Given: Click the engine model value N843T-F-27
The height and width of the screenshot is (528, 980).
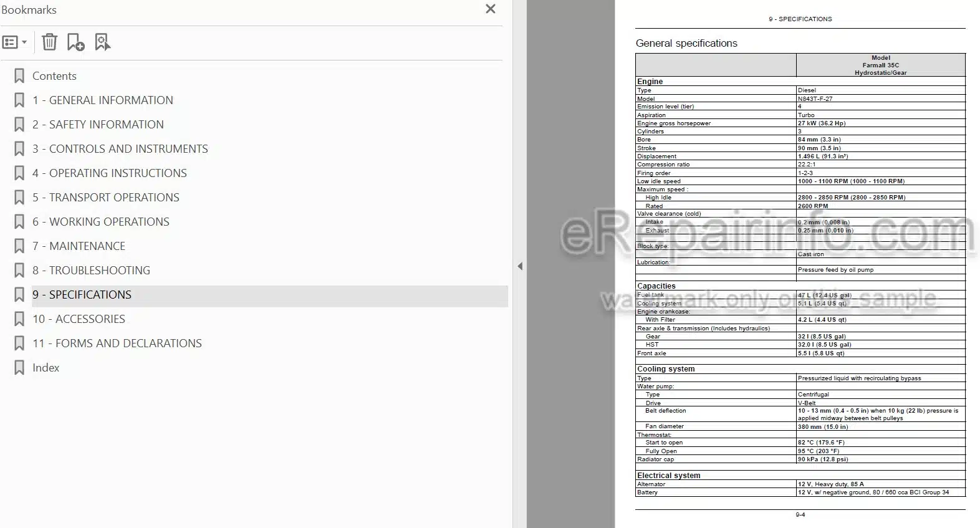Looking at the screenshot, I should pyautogui.click(x=815, y=98).
